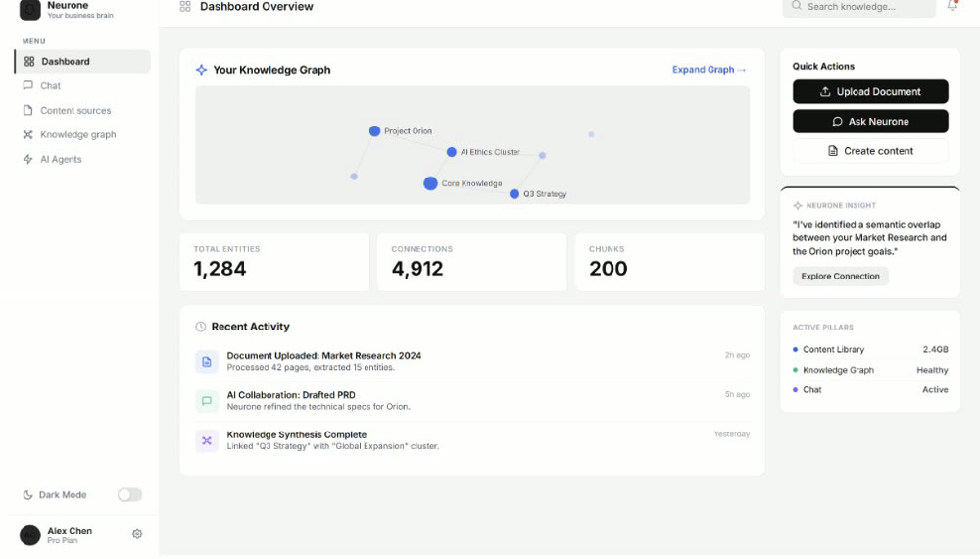Click the Expand Graph link
The height and width of the screenshot is (559, 980).
pos(709,70)
